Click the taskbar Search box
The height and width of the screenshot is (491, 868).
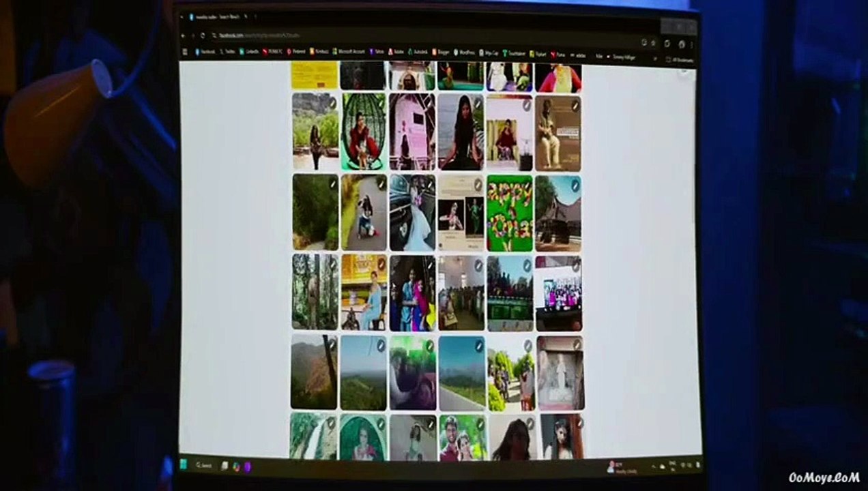coord(204,465)
